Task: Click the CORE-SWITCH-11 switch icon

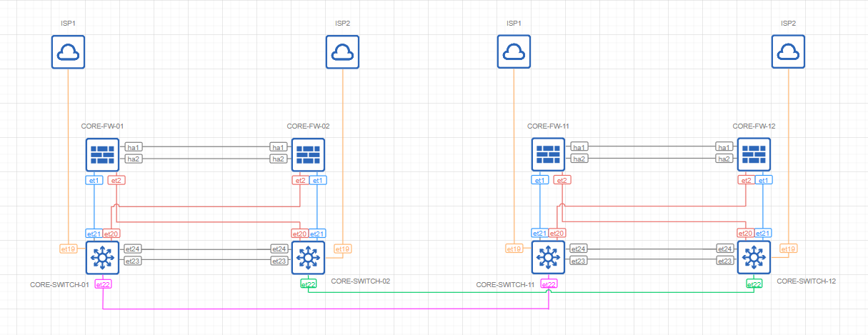Action: pyautogui.click(x=549, y=257)
